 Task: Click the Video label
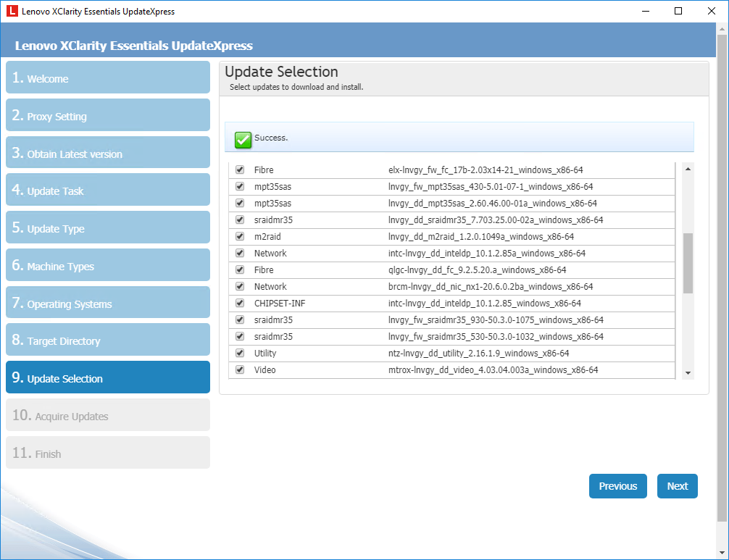(264, 369)
